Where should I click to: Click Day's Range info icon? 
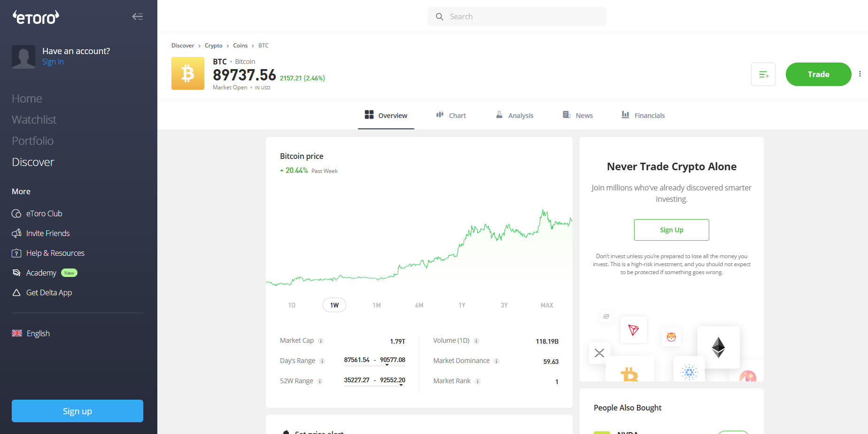point(322,361)
